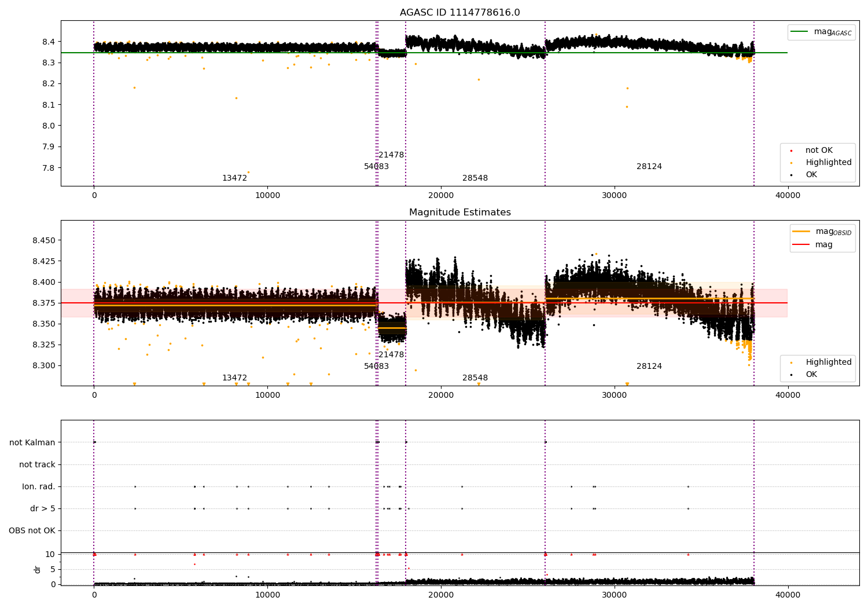This screenshot has height=608, width=868.
Task: Click obsid label 54083 in the AGASC ID plot
Action: pos(376,167)
